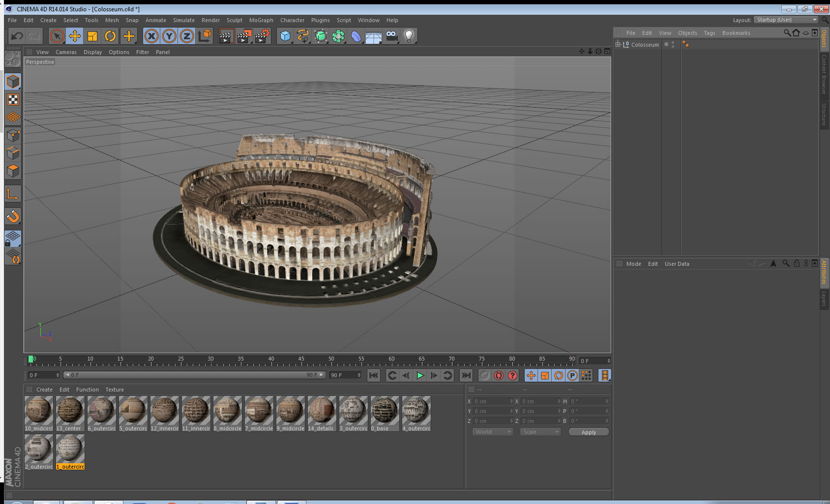Image resolution: width=830 pixels, height=504 pixels.
Task: Click frame 45 on timeline ruler
Action: pyautogui.click(x=301, y=360)
